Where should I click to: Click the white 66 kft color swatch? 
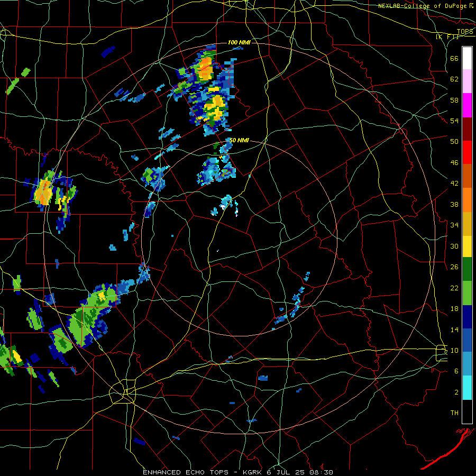pos(467,58)
